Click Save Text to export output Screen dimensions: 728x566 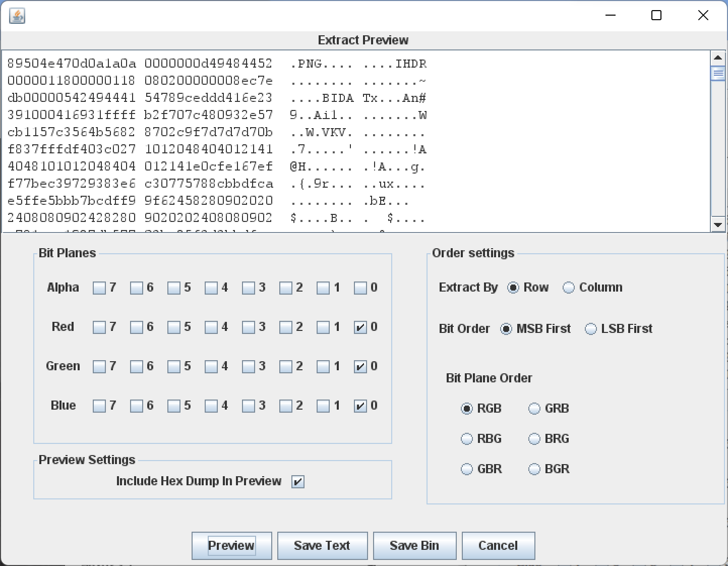tap(322, 546)
